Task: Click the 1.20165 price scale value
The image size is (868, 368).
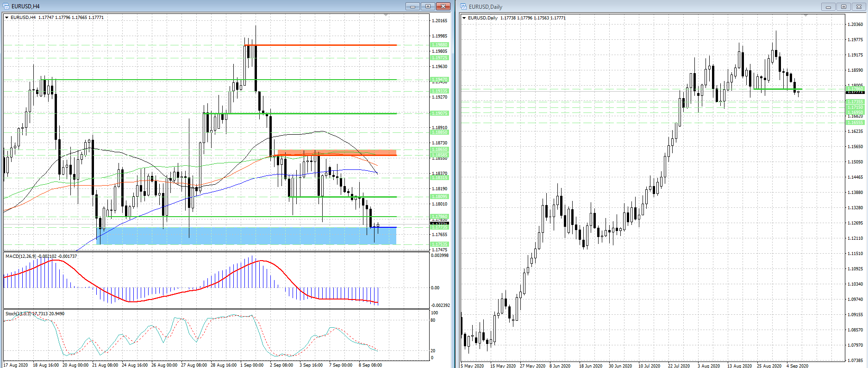Action: pos(440,21)
